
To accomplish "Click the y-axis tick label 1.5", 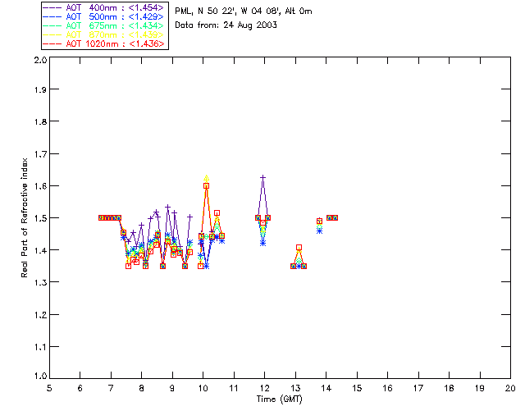I will click(x=40, y=218).
